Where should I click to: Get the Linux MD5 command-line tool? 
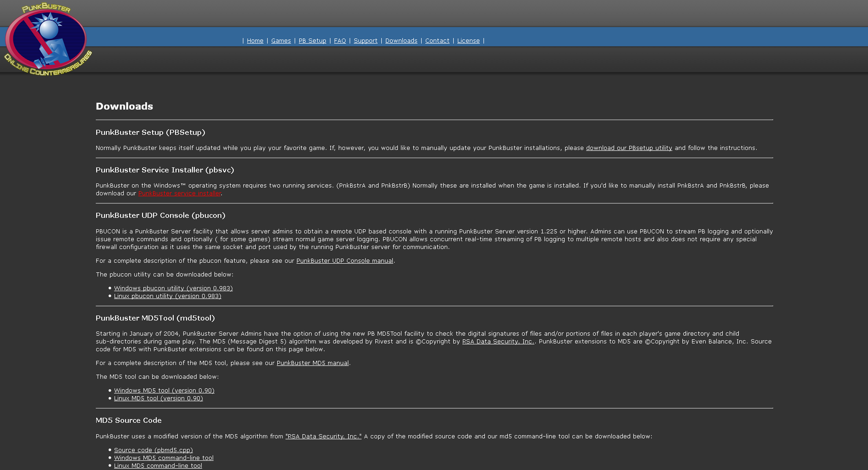[x=158, y=466]
